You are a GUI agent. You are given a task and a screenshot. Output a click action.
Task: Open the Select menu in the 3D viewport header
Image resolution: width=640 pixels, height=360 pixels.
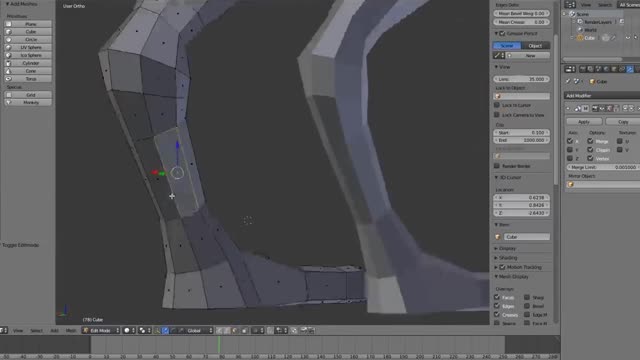(36, 331)
